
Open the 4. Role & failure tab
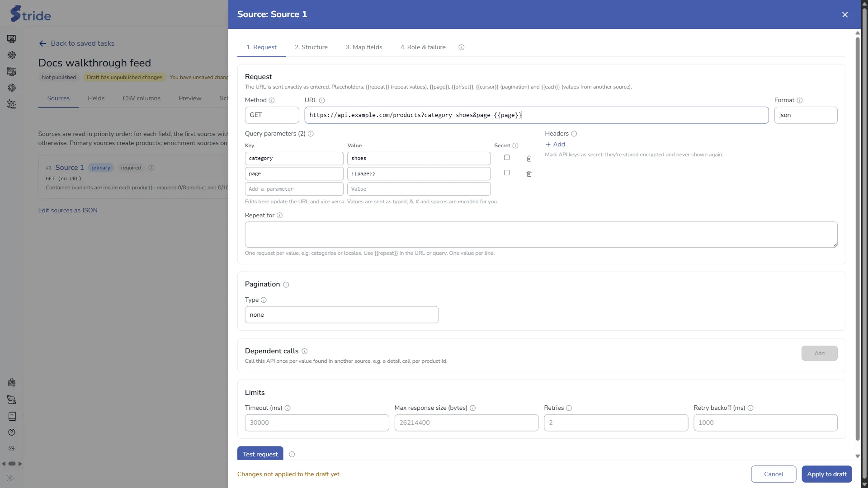pos(423,47)
